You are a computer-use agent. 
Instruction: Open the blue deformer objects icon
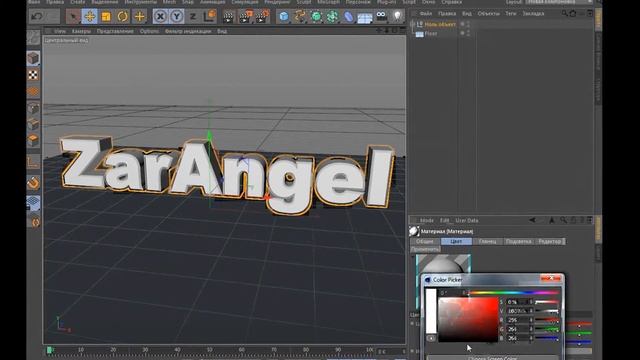tap(349, 17)
